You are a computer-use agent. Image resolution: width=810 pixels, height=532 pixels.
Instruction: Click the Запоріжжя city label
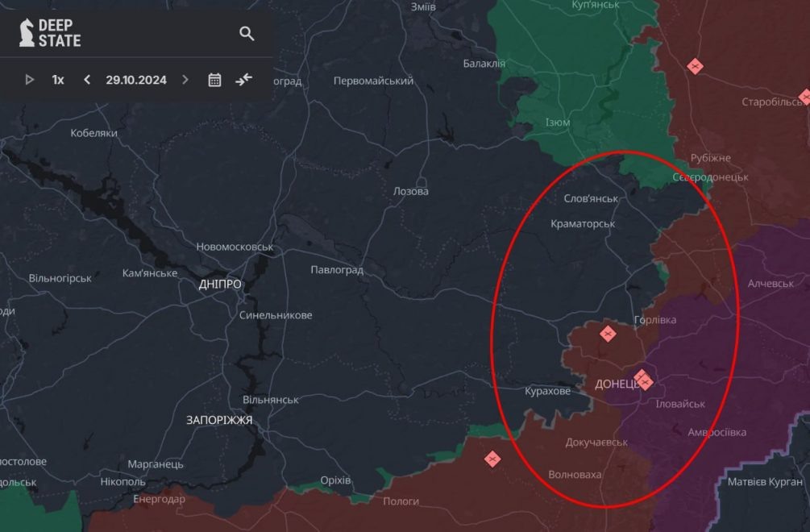point(219,420)
